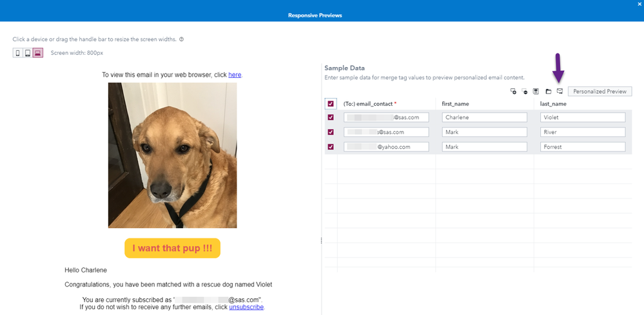Uncheck the Charlene Violet row checkbox
The height and width of the screenshot is (315, 644).
(x=331, y=117)
